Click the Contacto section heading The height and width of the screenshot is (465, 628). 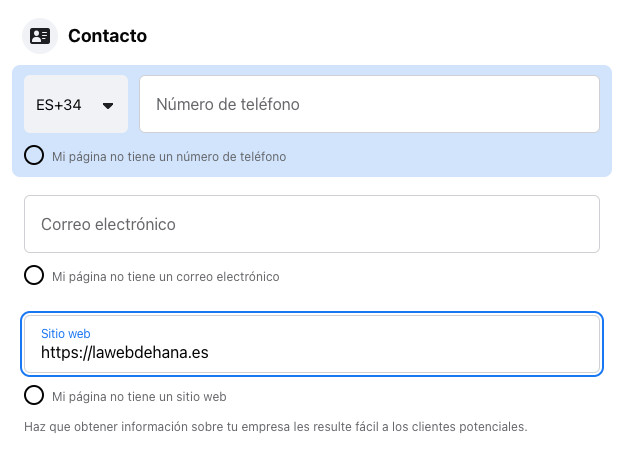pyautogui.click(x=107, y=36)
